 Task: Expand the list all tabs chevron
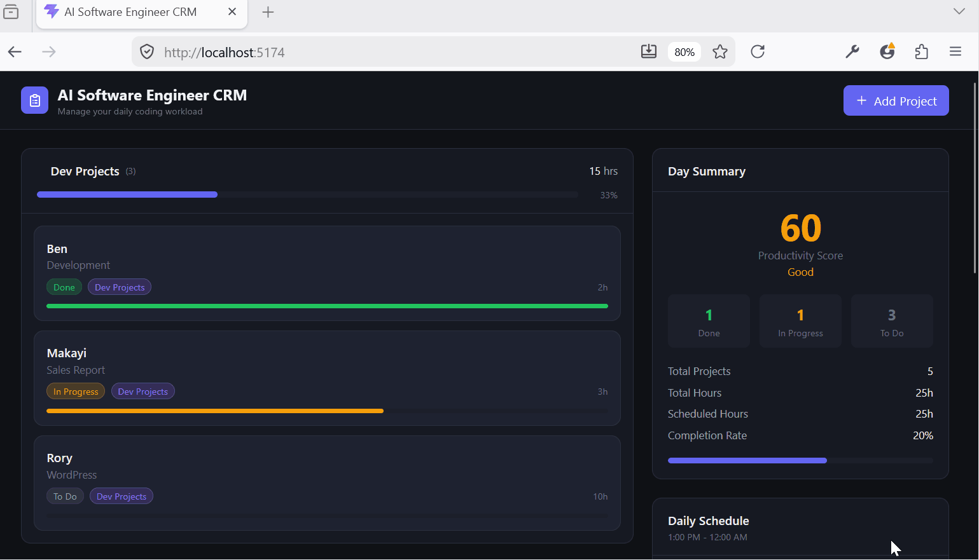coord(959,11)
